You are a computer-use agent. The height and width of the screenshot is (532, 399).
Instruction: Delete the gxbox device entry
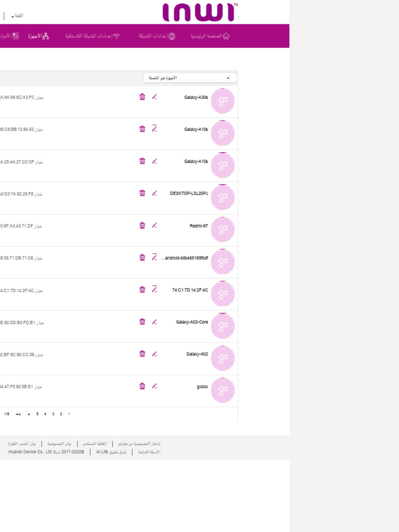pyautogui.click(x=142, y=386)
